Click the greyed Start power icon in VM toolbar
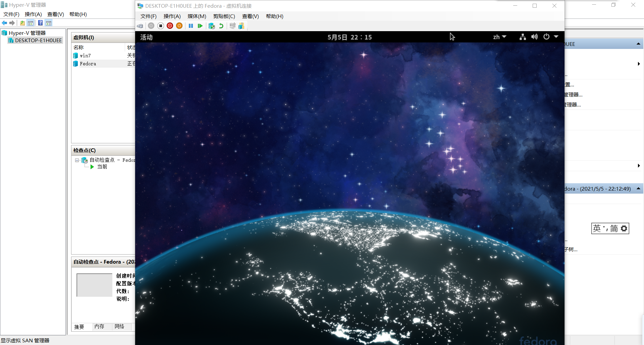This screenshot has width=644, height=345. [151, 26]
